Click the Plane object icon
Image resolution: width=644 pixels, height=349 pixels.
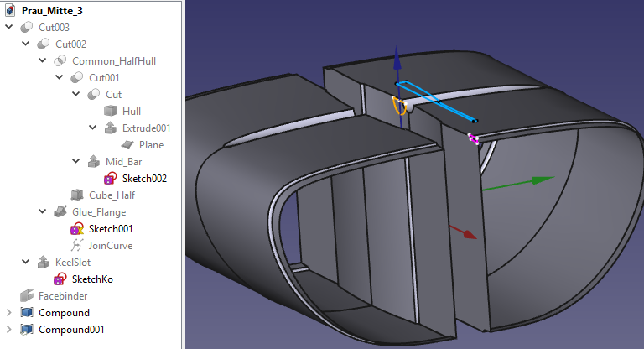coord(127,145)
